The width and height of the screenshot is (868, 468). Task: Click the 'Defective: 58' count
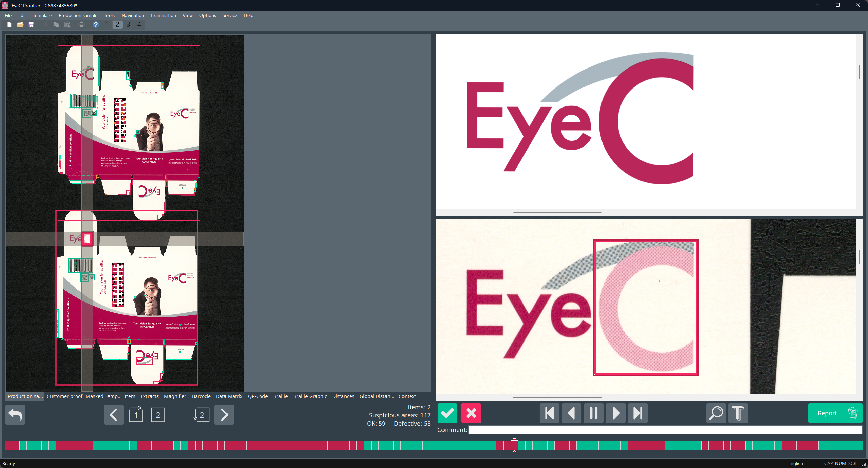[412, 424]
